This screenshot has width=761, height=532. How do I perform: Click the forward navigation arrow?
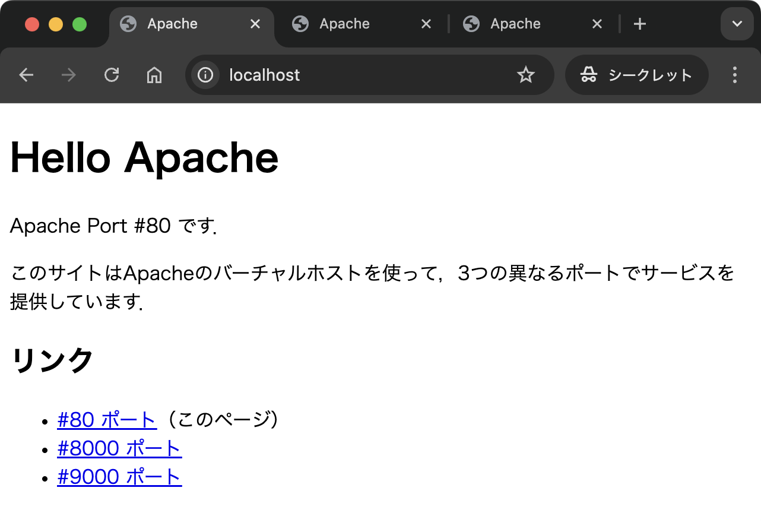click(x=69, y=75)
